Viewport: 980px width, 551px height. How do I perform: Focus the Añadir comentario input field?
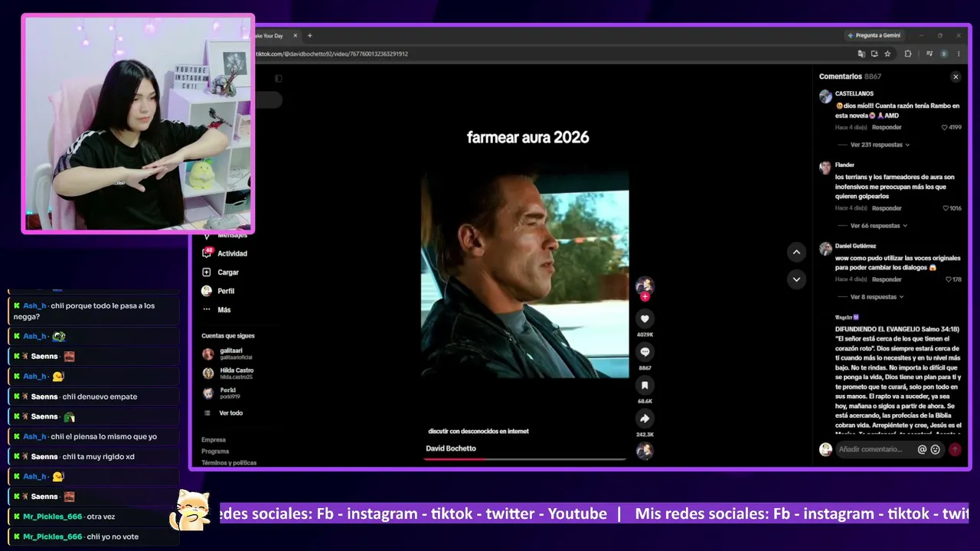coord(876,450)
